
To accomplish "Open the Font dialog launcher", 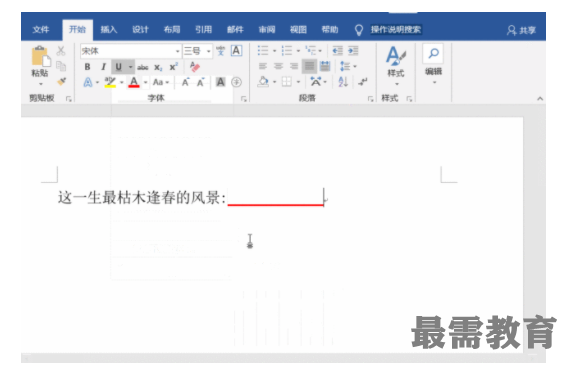I will coord(244,99).
